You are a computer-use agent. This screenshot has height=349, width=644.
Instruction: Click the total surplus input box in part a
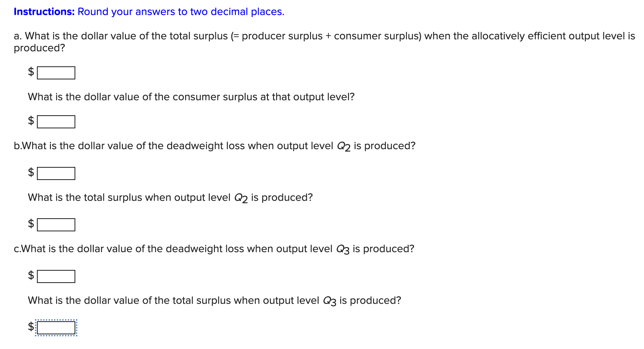click(x=56, y=72)
